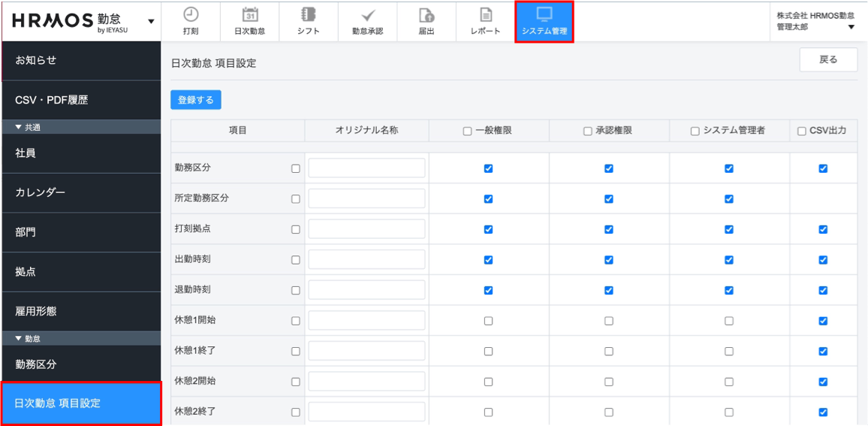Open the システム管理 monitor icon
The width and height of the screenshot is (868, 426).
click(544, 15)
